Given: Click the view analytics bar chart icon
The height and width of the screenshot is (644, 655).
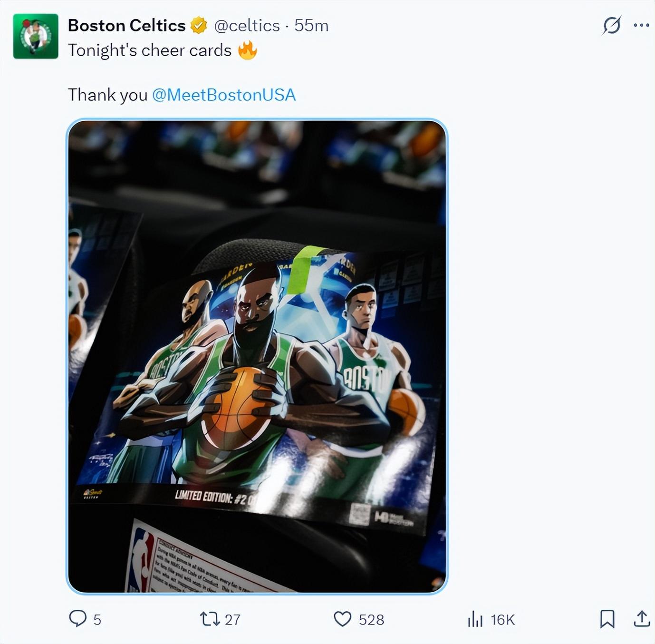Looking at the screenshot, I should pos(475,619).
